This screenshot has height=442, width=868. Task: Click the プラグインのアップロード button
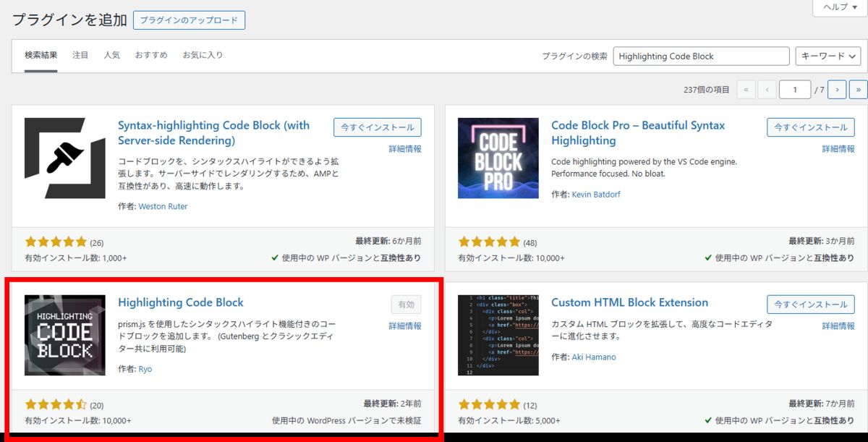[189, 20]
